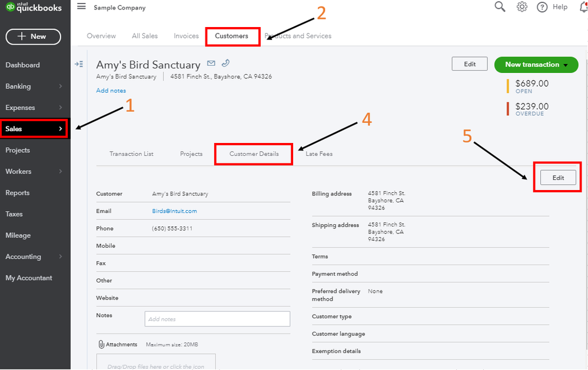Click the attachments drag/drop area
Screen dimensions: 588x370
click(x=155, y=362)
